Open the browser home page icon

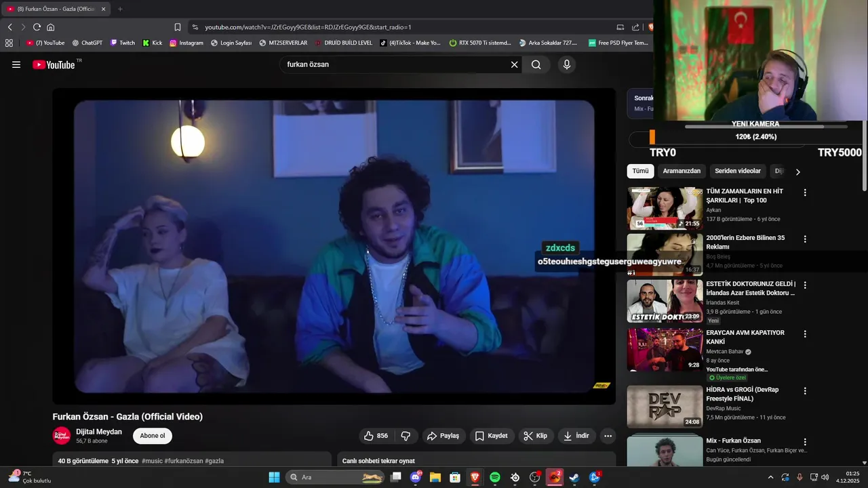click(50, 27)
